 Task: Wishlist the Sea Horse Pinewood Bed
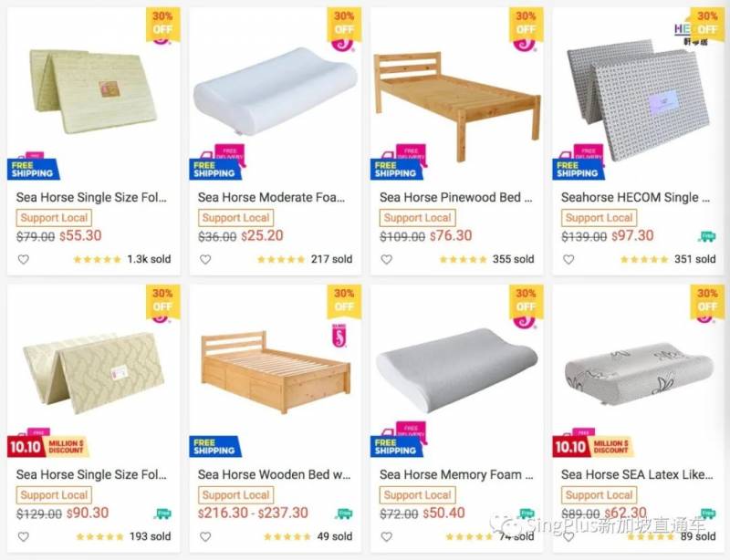387,259
